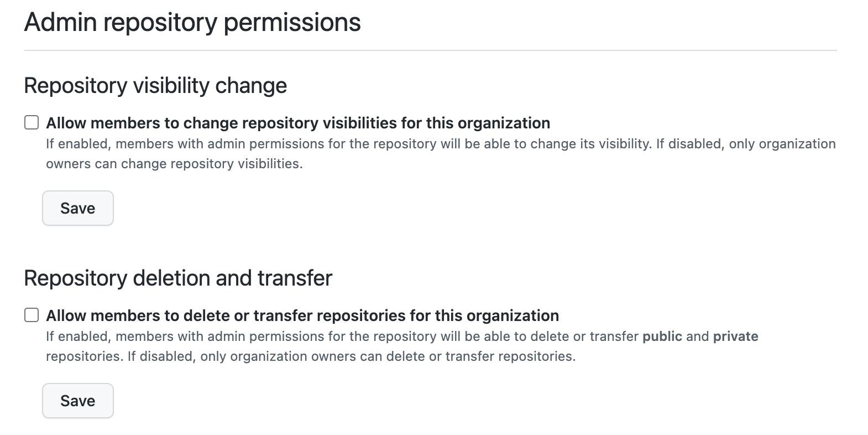Enable the change repository visibilities checkbox
The image size is (868, 435).
pyautogui.click(x=32, y=122)
